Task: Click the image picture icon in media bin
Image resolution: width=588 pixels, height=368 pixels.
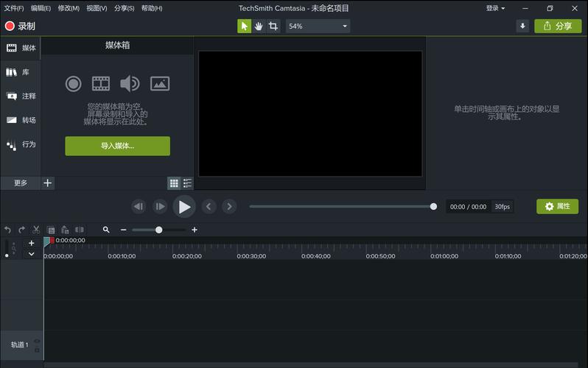Action: click(x=160, y=84)
